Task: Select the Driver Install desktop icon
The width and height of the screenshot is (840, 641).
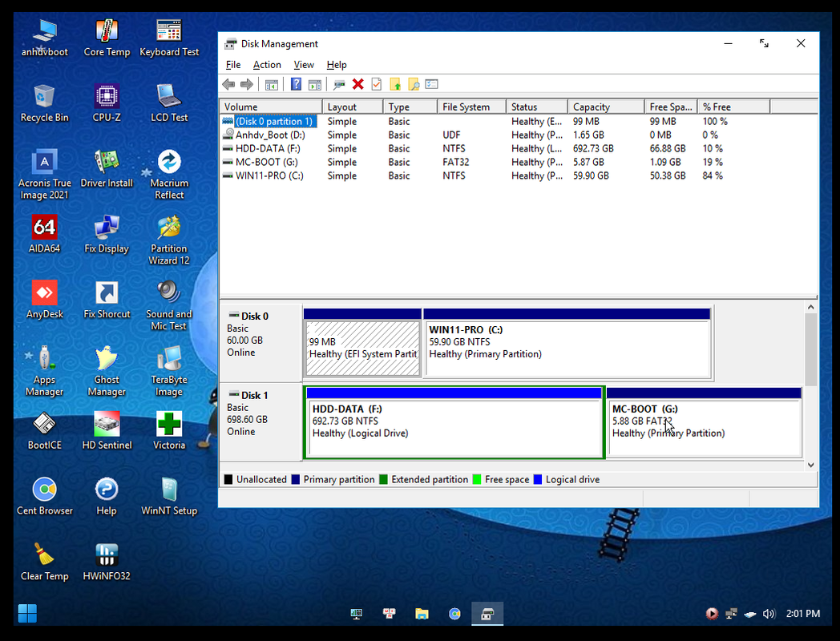Action: 107,169
